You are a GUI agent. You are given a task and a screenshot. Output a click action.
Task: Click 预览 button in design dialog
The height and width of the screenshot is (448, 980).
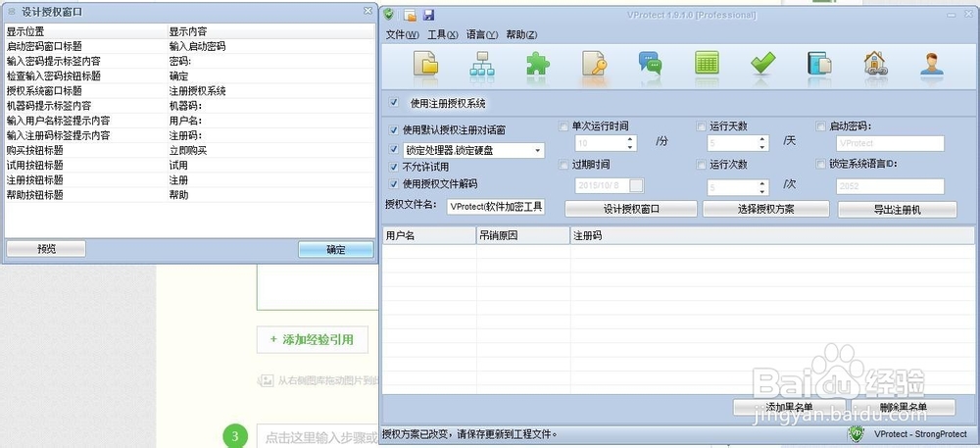coord(46,249)
